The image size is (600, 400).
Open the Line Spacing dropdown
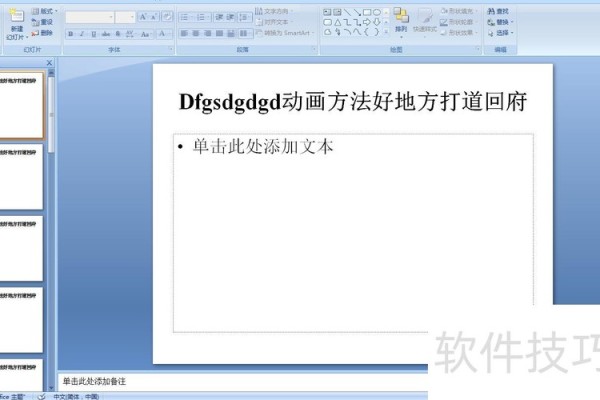[244, 17]
